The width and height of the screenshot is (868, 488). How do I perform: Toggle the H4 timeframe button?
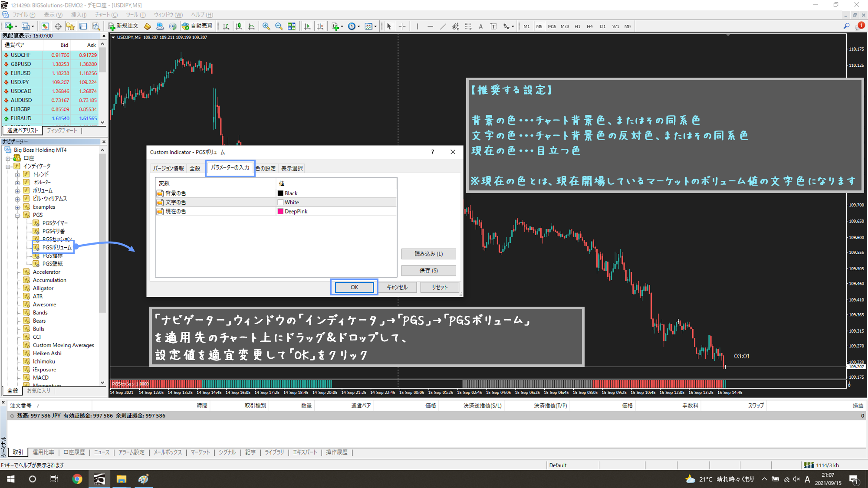(x=589, y=26)
